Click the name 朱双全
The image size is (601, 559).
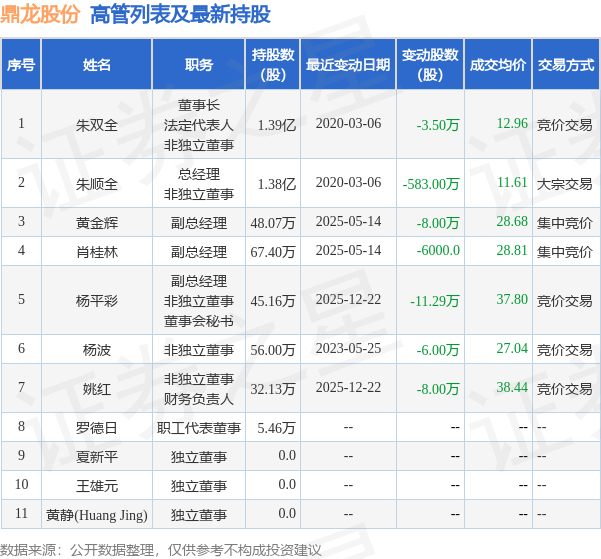point(97,125)
